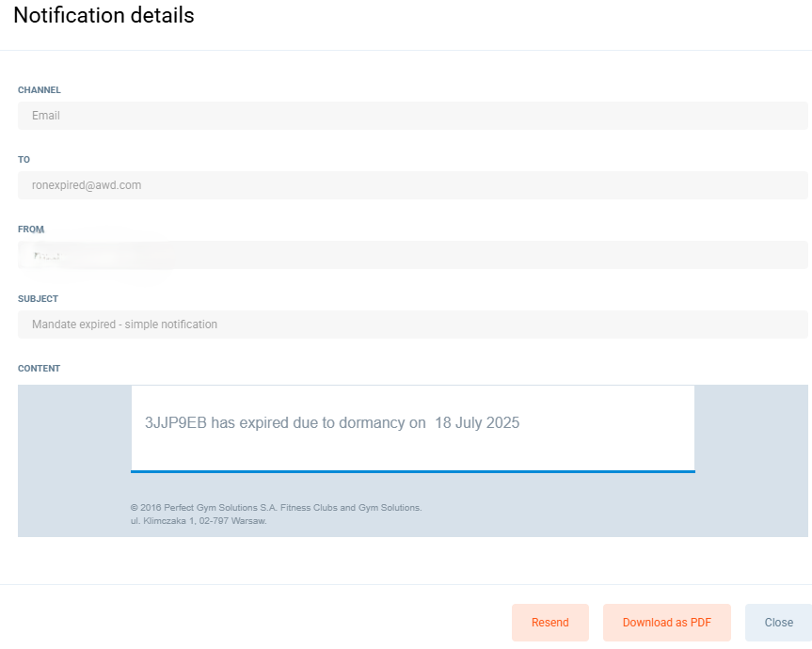Click the FROM field label
Screen dimensions: 812x649
31,230
